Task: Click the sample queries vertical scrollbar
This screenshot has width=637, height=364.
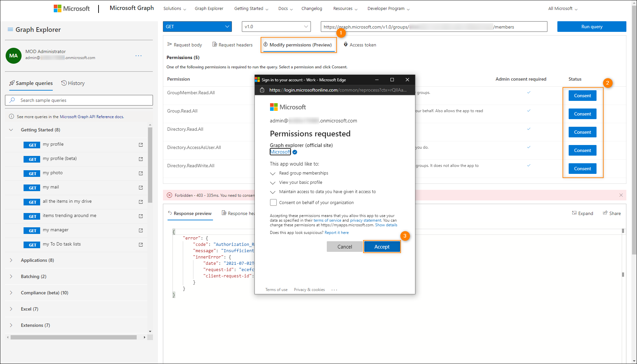Action: (x=150, y=165)
